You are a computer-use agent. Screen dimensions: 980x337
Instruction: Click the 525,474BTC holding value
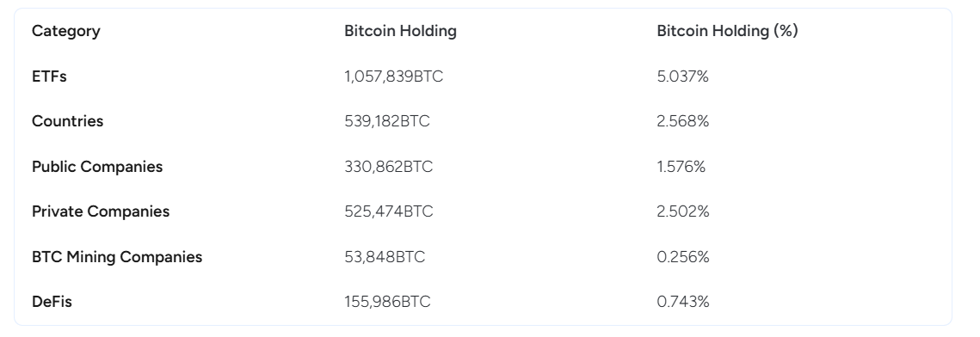point(389,211)
